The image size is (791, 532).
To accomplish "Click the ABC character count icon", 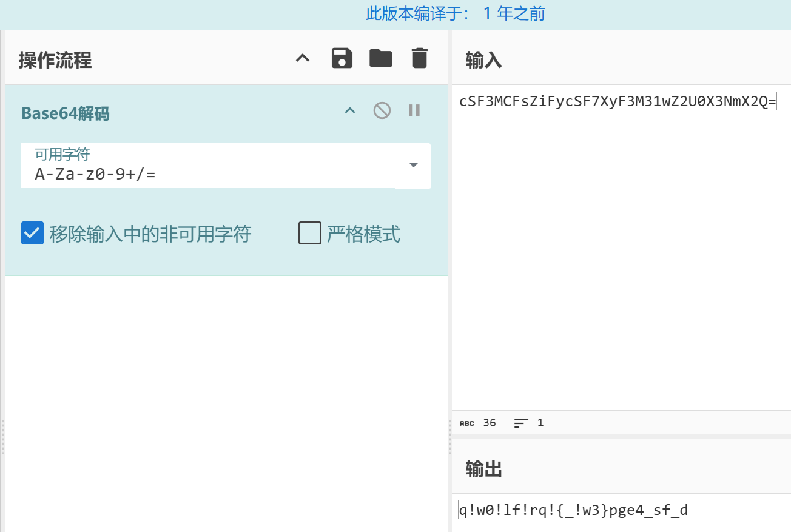I will (x=467, y=423).
